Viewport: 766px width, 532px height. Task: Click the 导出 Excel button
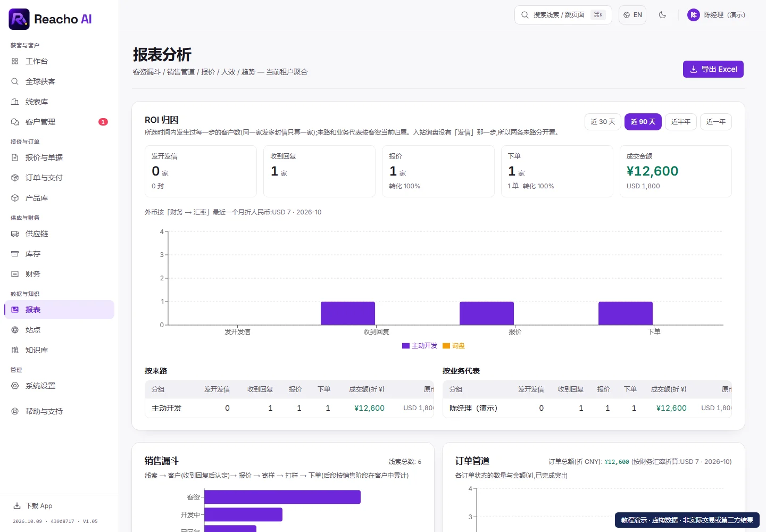713,69
